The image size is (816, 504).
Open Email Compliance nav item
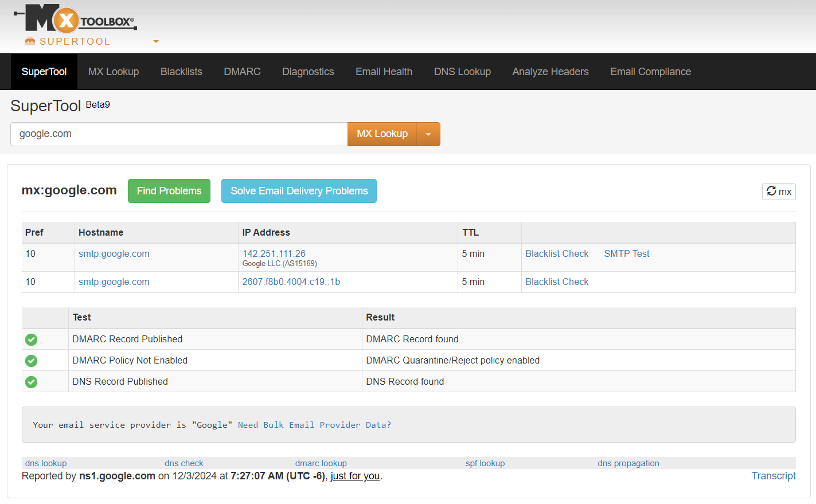pos(650,72)
